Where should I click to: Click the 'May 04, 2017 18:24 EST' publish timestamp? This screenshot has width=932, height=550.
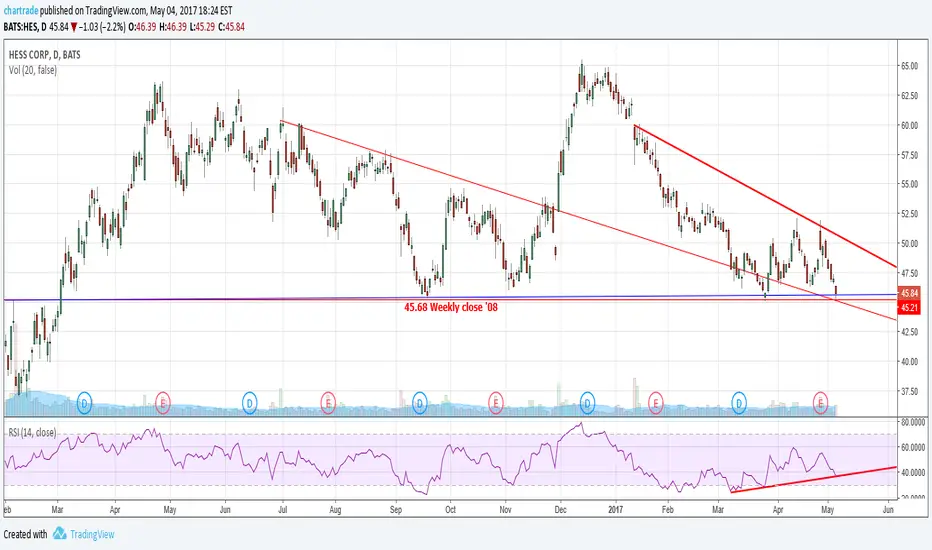click(x=190, y=10)
